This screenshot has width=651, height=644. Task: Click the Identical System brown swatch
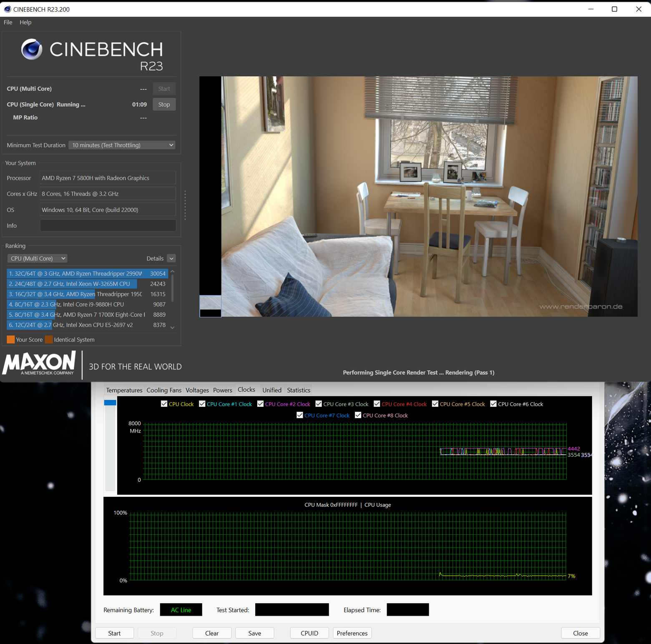pyautogui.click(x=49, y=339)
